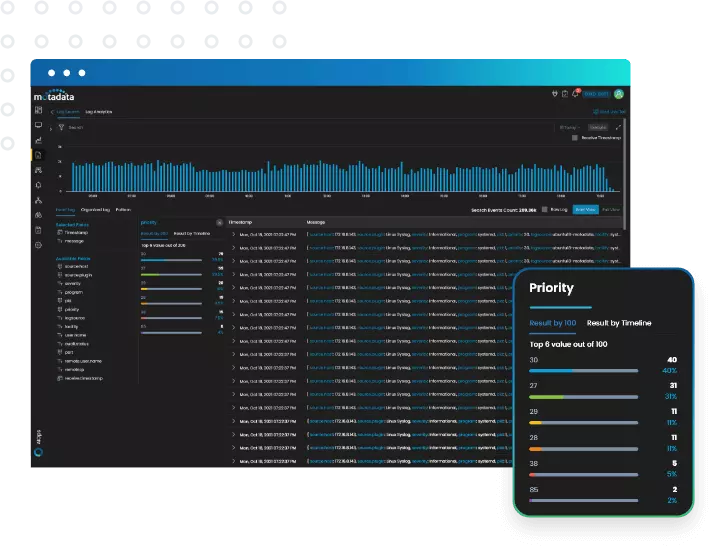Open the notification bell in the top bar
This screenshot has height=558, width=725.
(577, 94)
